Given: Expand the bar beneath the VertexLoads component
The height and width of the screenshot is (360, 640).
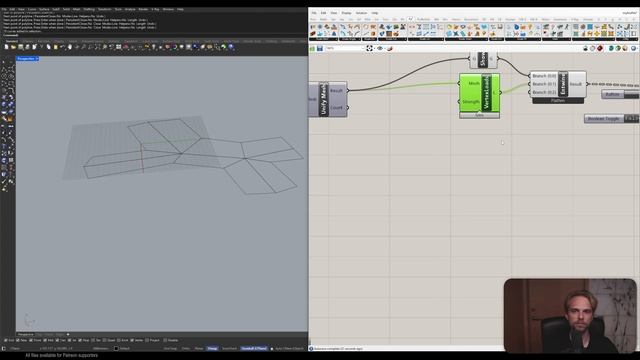Looking at the screenshot, I should (479, 116).
